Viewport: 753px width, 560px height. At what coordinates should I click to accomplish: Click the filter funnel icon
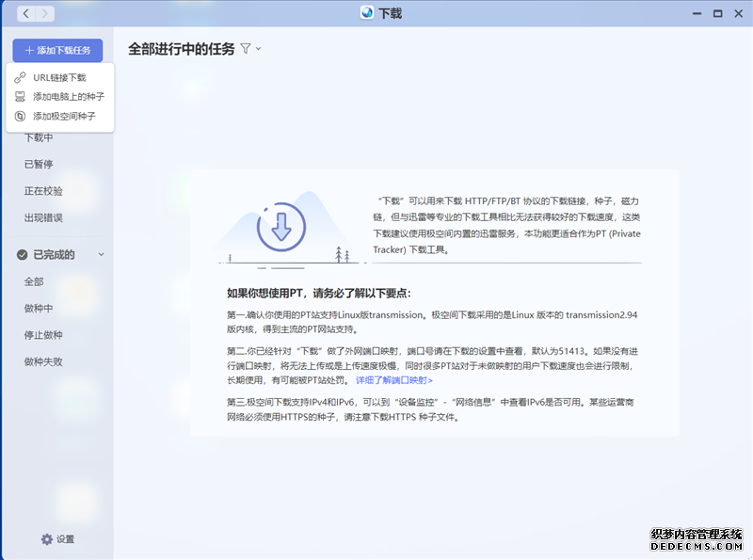pos(246,48)
